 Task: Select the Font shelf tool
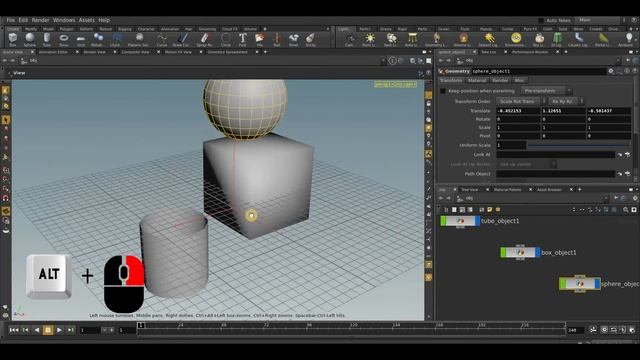click(x=242, y=40)
